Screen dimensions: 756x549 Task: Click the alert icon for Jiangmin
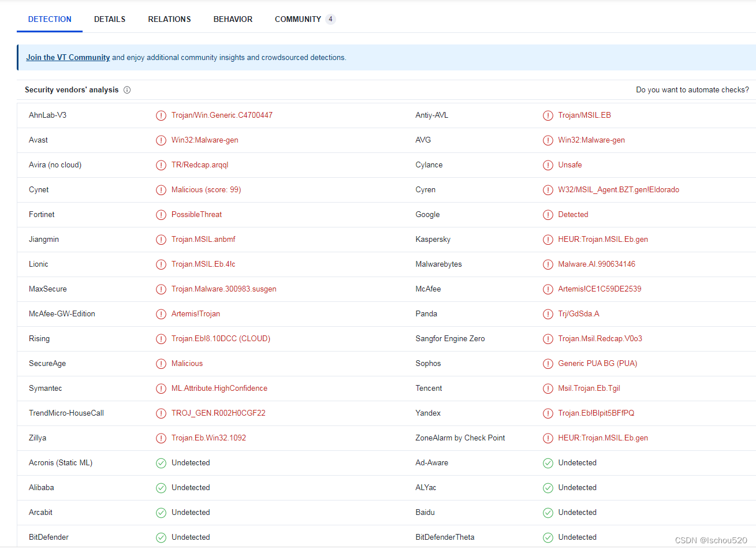pyautogui.click(x=161, y=240)
